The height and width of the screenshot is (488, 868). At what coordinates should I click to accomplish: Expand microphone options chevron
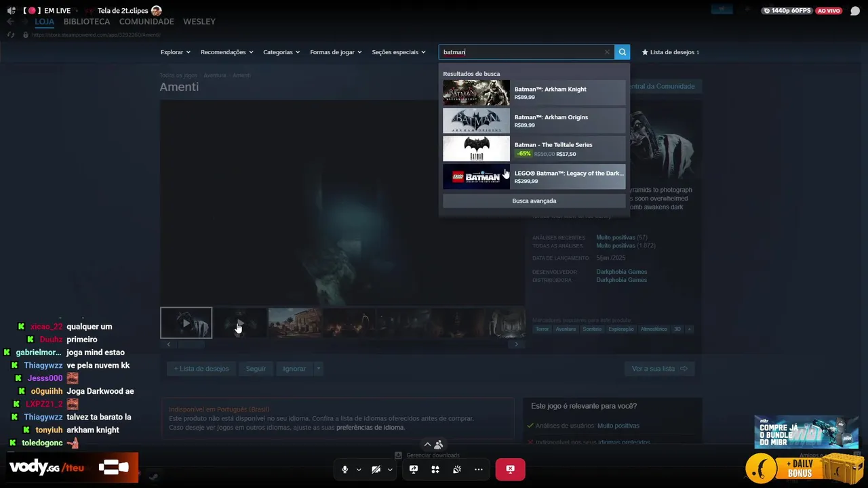click(x=359, y=469)
